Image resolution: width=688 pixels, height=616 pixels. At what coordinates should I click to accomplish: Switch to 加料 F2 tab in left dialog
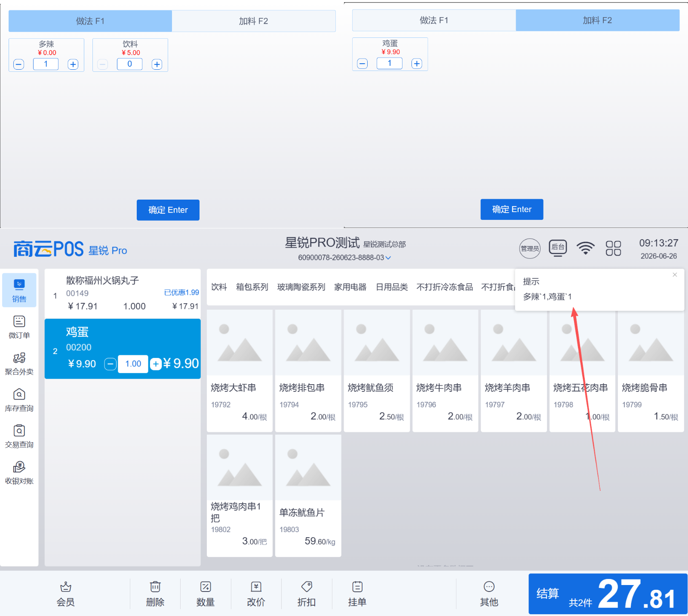coord(254,21)
